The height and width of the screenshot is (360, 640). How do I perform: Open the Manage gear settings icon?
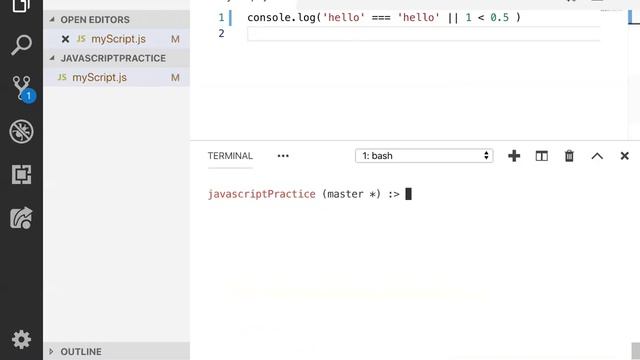pyautogui.click(x=21, y=339)
